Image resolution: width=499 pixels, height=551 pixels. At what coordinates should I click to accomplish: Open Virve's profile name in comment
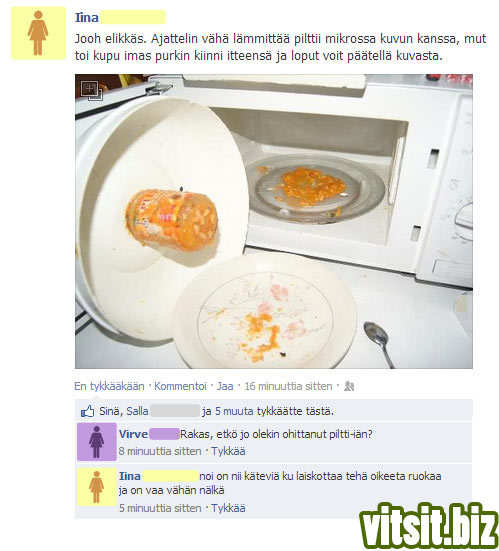(x=133, y=434)
